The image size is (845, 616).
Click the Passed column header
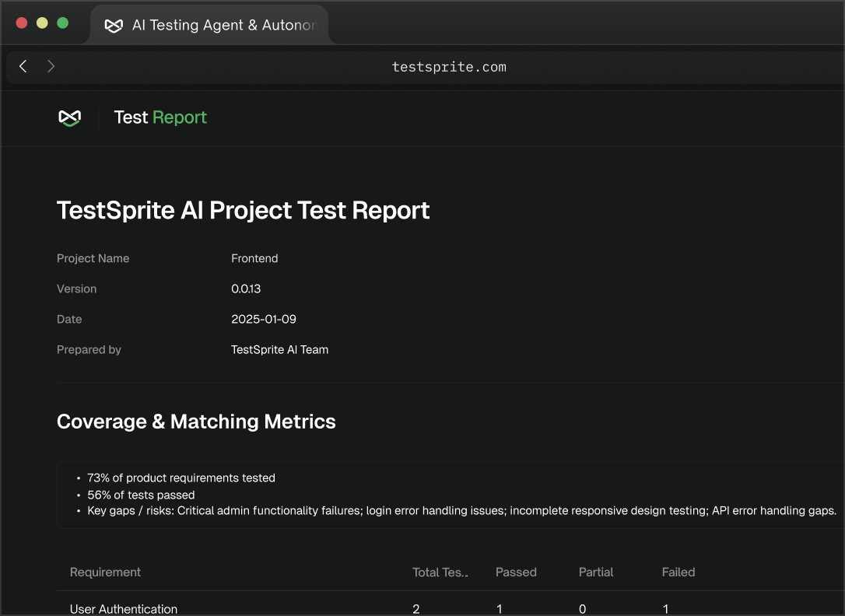pos(516,572)
